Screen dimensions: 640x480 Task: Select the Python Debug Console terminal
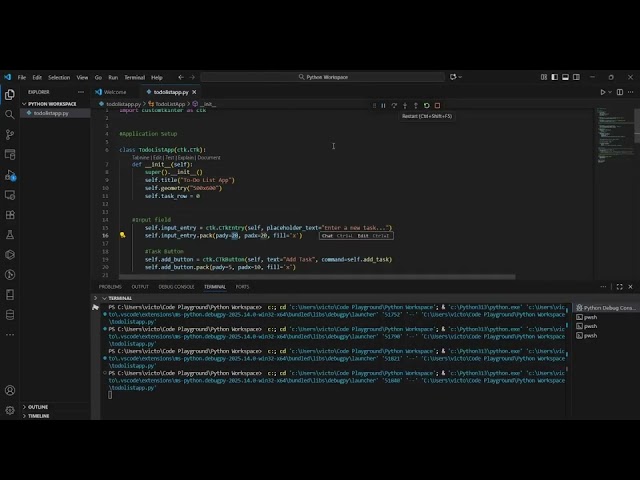pos(605,308)
